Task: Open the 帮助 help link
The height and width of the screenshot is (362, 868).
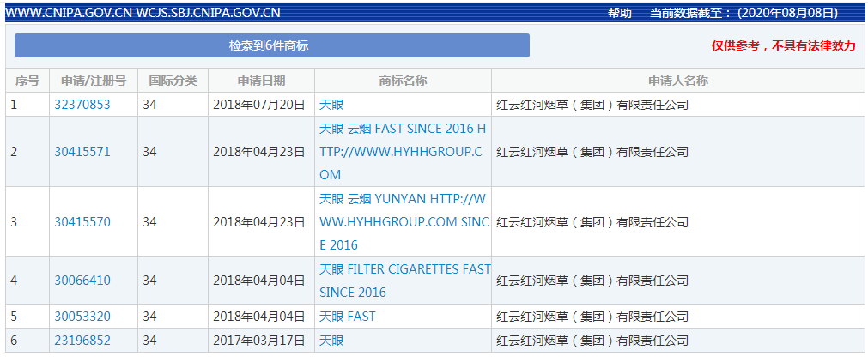Action: coord(619,13)
